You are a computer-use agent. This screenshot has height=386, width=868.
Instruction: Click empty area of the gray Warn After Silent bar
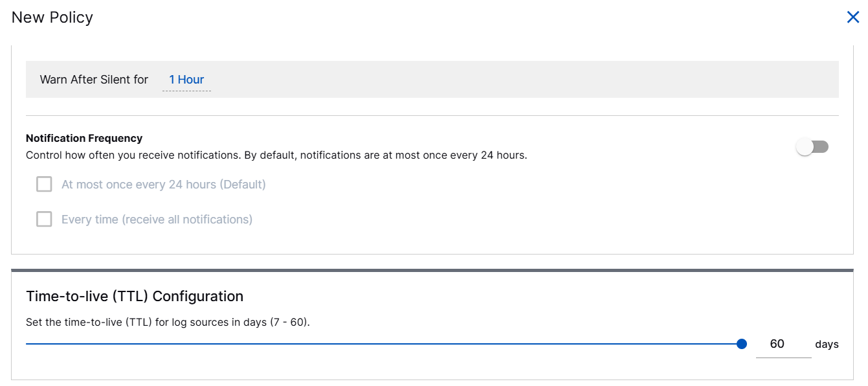coord(518,80)
